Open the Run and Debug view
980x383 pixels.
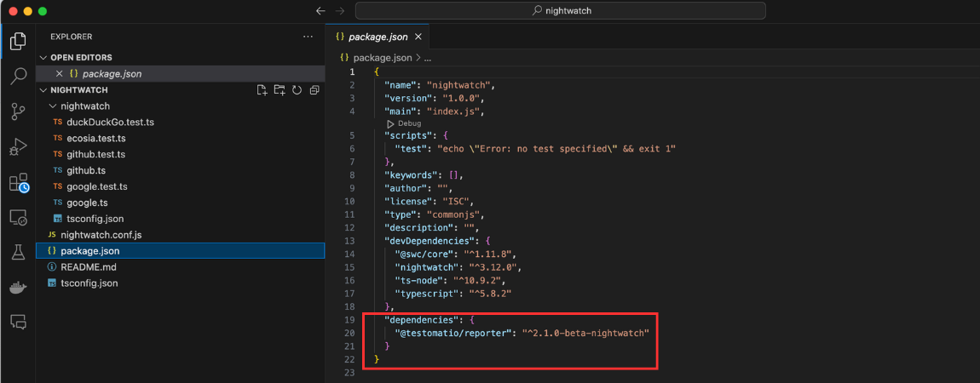point(18,147)
